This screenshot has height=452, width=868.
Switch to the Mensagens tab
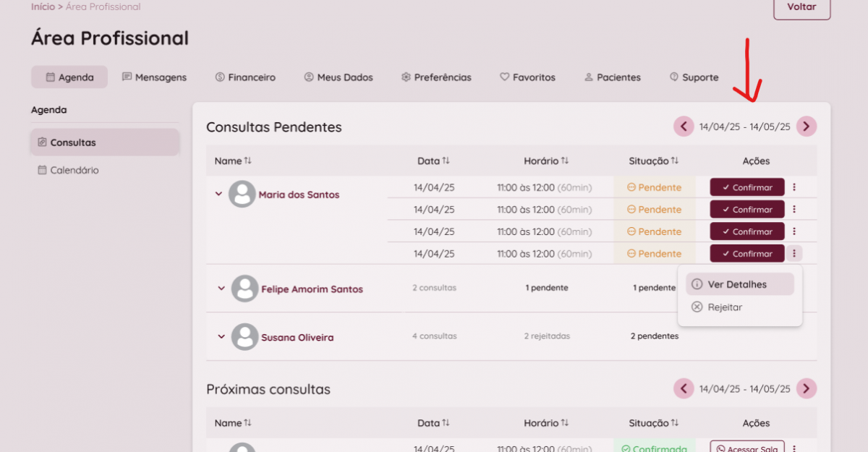(x=154, y=77)
